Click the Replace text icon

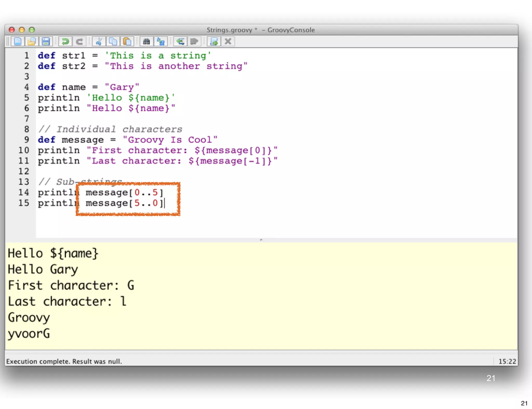(x=161, y=42)
